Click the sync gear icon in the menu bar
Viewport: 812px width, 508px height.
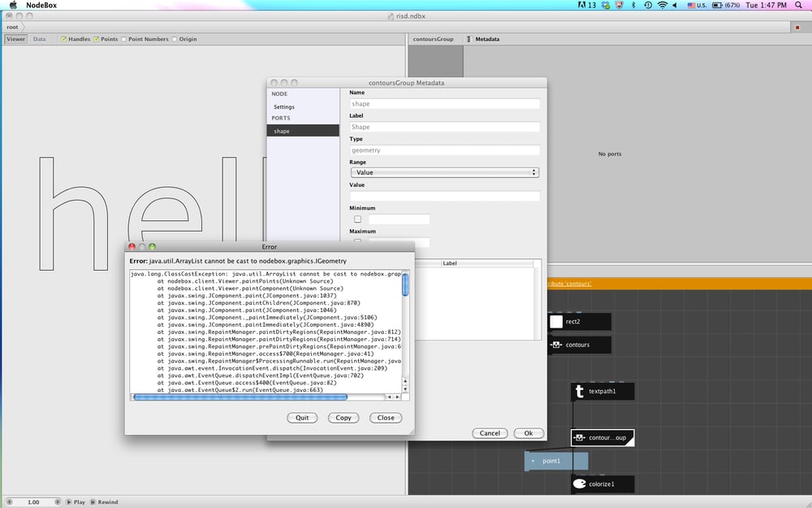point(606,5)
